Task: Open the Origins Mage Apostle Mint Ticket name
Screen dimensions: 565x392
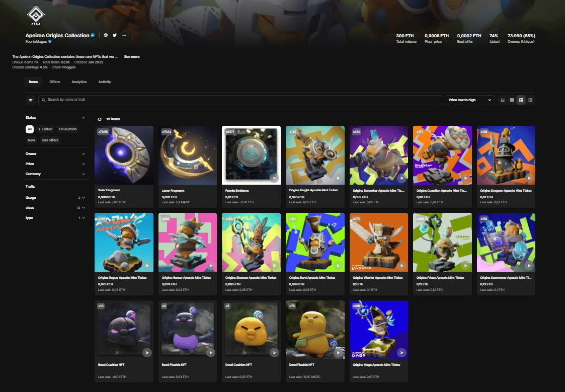Action: coord(376,365)
